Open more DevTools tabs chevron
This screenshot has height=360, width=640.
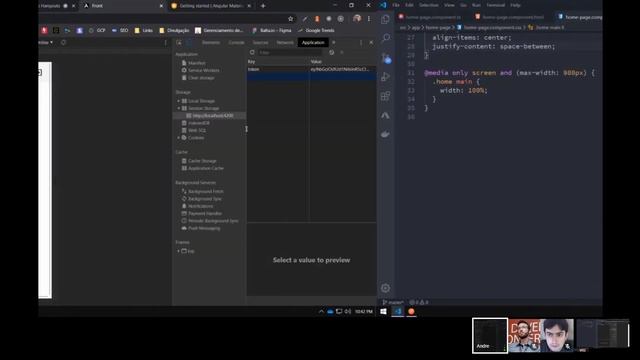333,42
